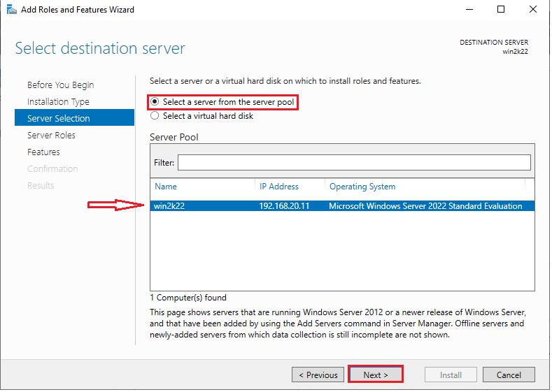Maximize the wizard window
The width and height of the screenshot is (552, 392).
(501, 10)
